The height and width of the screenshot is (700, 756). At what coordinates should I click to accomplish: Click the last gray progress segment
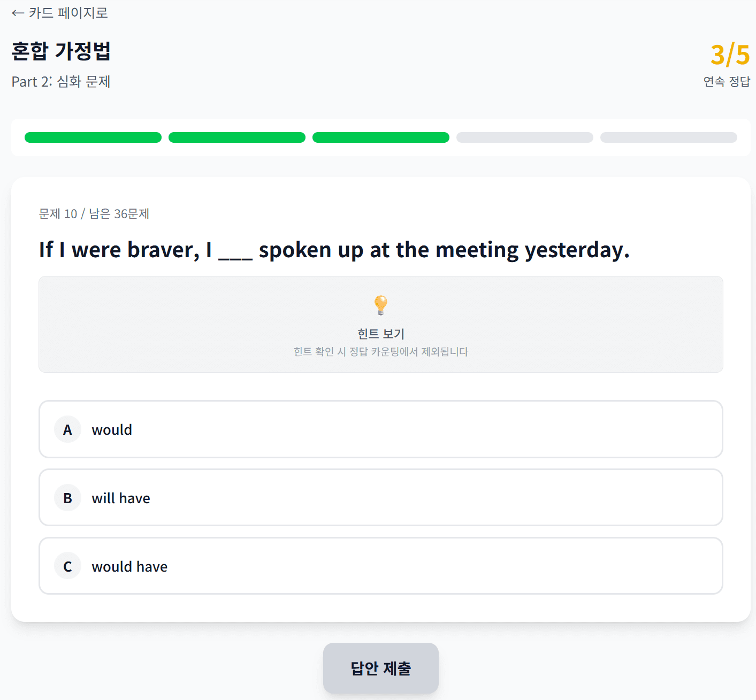tap(668, 137)
